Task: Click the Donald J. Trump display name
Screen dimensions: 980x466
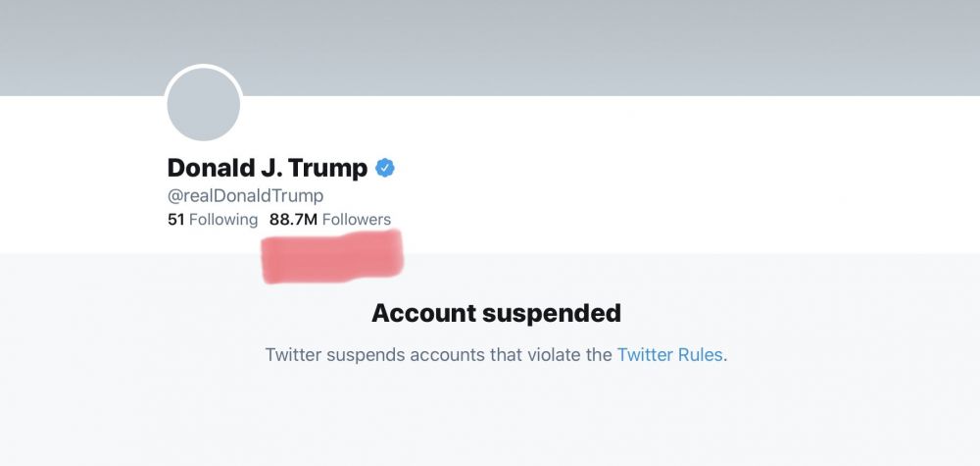Action: [267, 168]
